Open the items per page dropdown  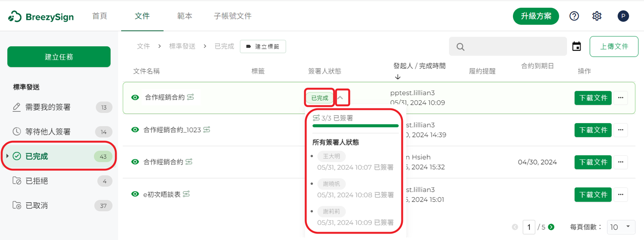pyautogui.click(x=621, y=227)
